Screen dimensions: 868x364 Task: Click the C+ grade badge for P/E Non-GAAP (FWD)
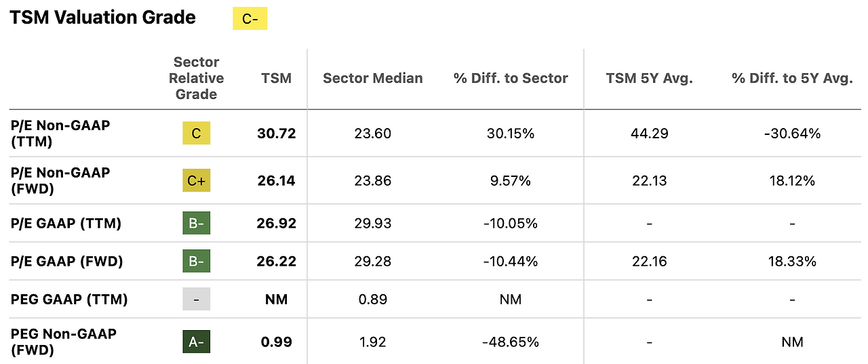[196, 181]
